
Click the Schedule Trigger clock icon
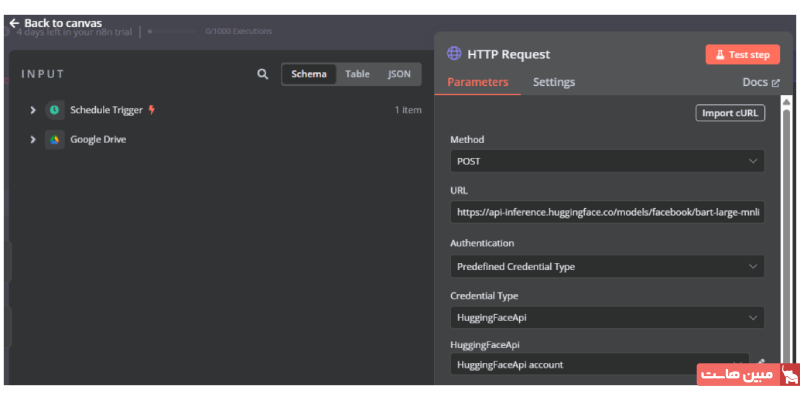click(x=54, y=110)
